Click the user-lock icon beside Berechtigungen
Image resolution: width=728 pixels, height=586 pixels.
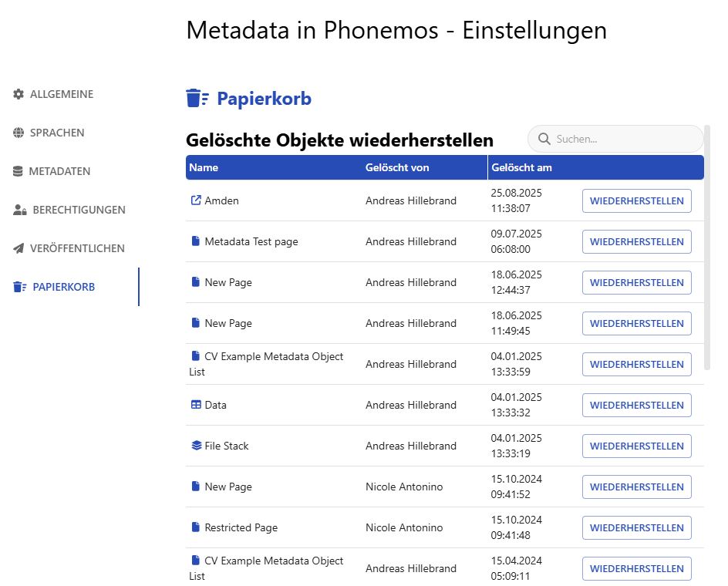pyautogui.click(x=19, y=210)
